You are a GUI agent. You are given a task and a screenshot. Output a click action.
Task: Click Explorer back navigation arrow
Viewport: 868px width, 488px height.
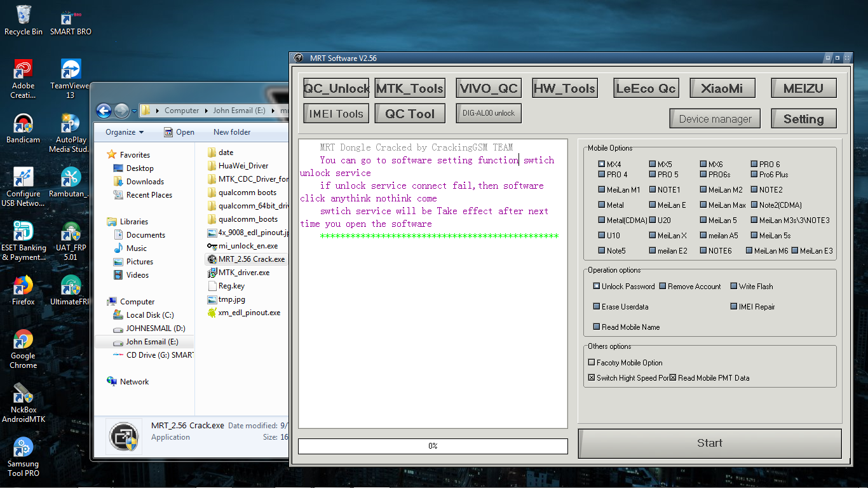click(104, 111)
